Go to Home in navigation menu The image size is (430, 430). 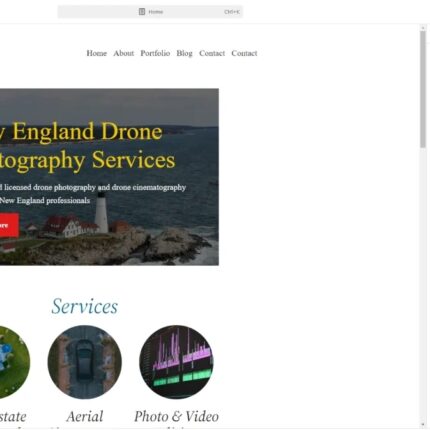[x=97, y=53]
